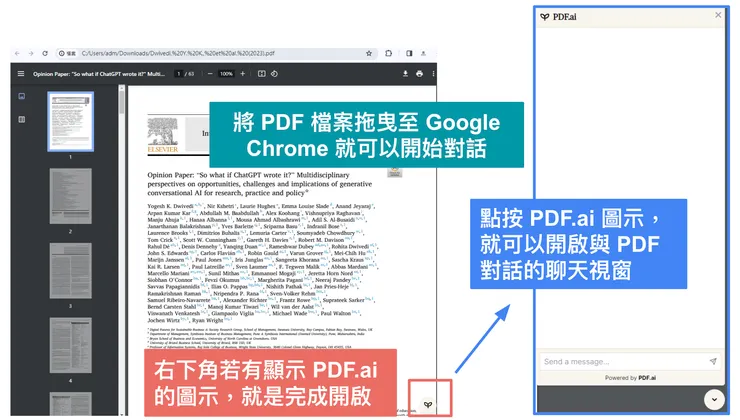Reload the PDF page
740x420 pixels.
tap(45, 53)
